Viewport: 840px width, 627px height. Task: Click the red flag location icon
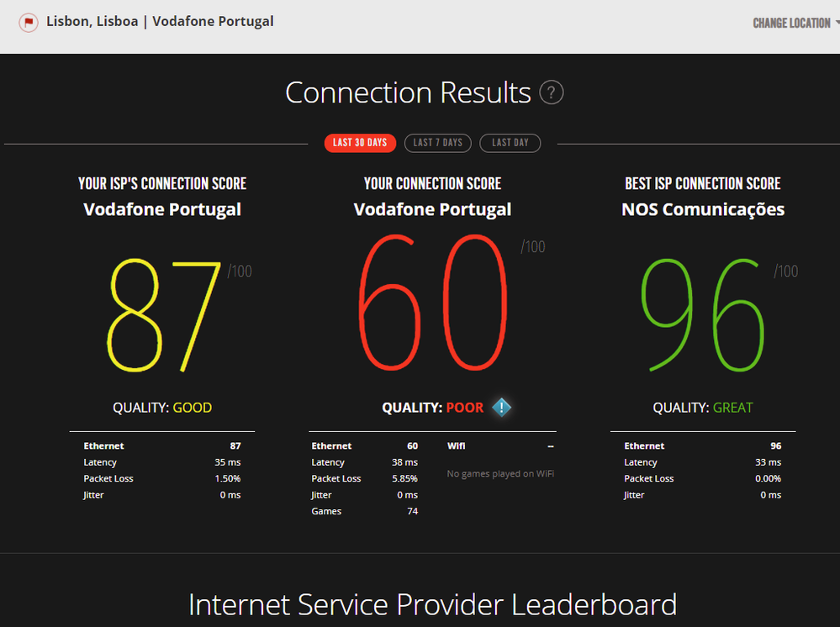(x=29, y=23)
